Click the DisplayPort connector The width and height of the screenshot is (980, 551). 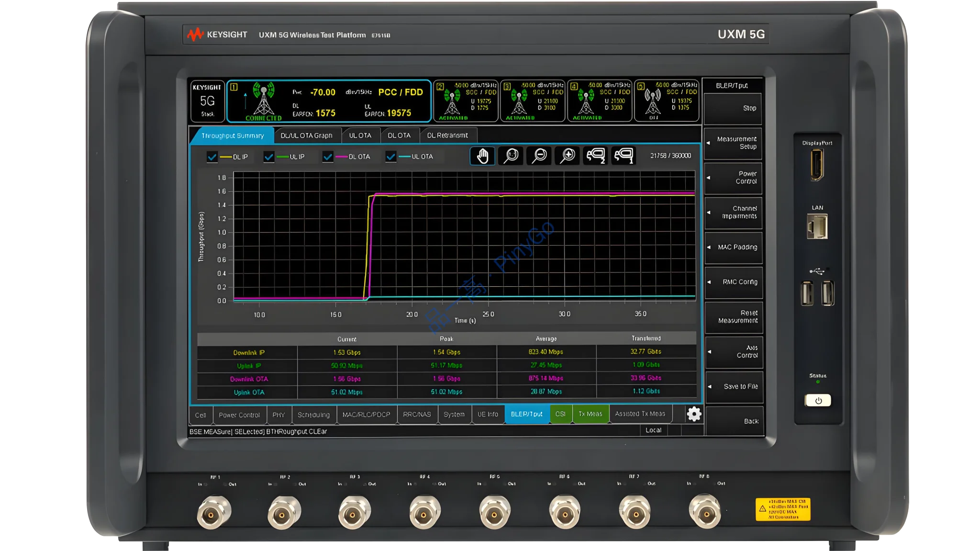click(817, 165)
